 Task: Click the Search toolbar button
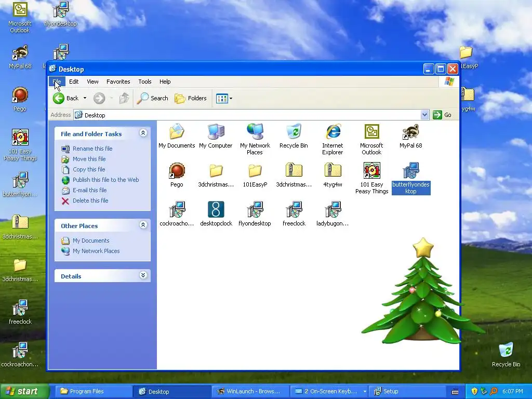pos(152,98)
